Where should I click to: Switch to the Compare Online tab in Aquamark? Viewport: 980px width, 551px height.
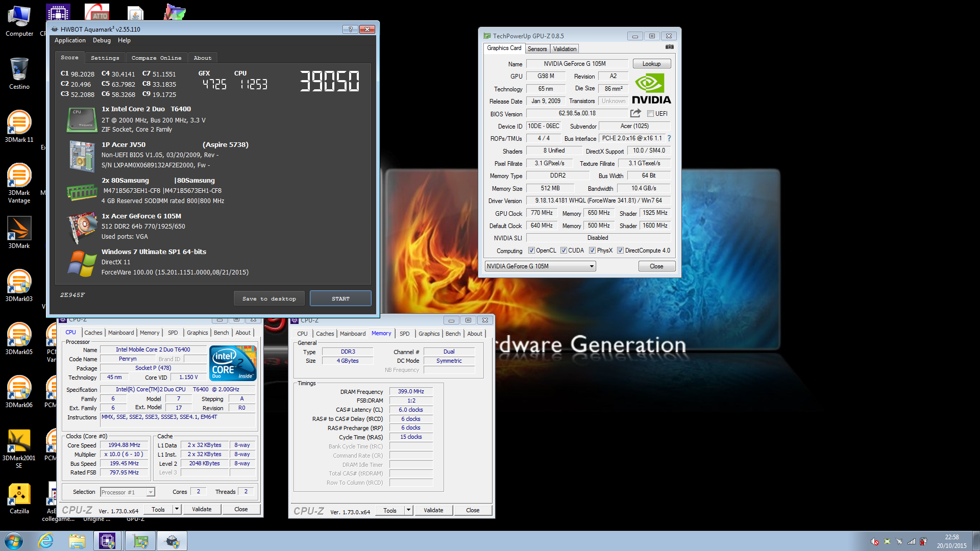coord(156,58)
